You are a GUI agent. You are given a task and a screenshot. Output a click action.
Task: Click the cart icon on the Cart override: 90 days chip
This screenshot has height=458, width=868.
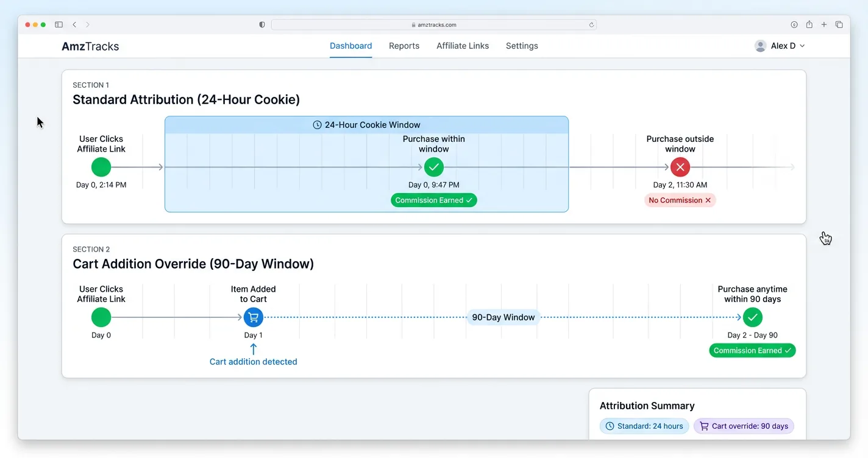coord(703,426)
